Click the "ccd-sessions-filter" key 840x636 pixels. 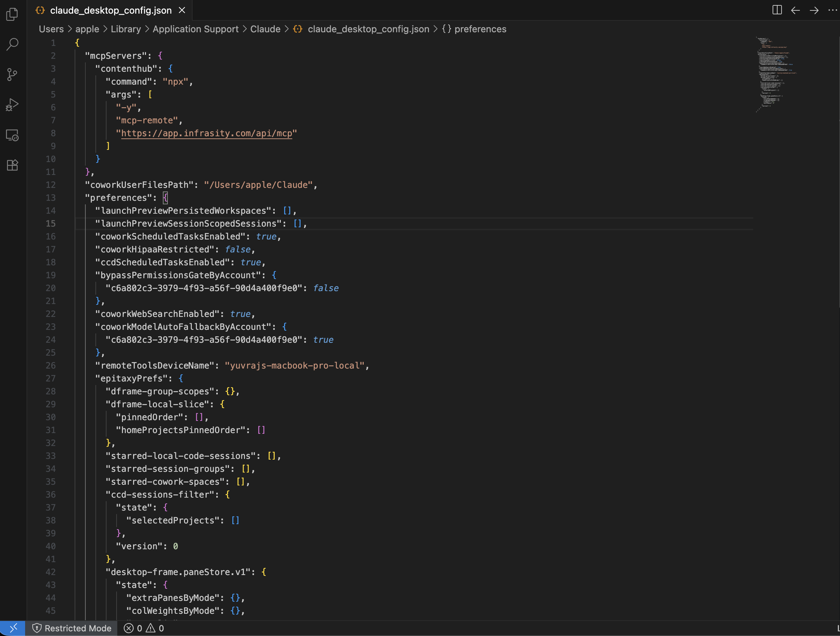tap(160, 494)
